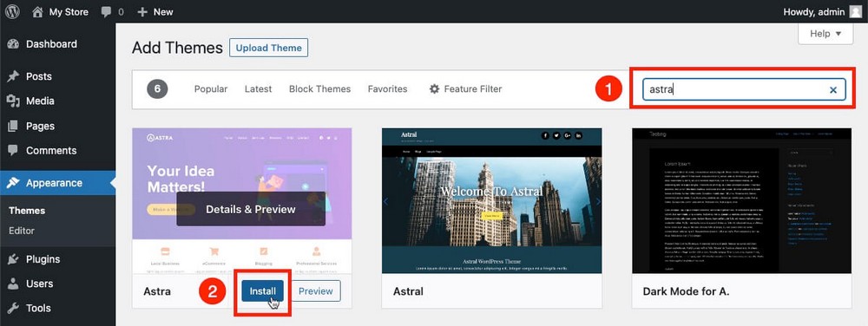Click the Posts pushpin icon
Image resolution: width=868 pixels, height=326 pixels.
[13, 76]
